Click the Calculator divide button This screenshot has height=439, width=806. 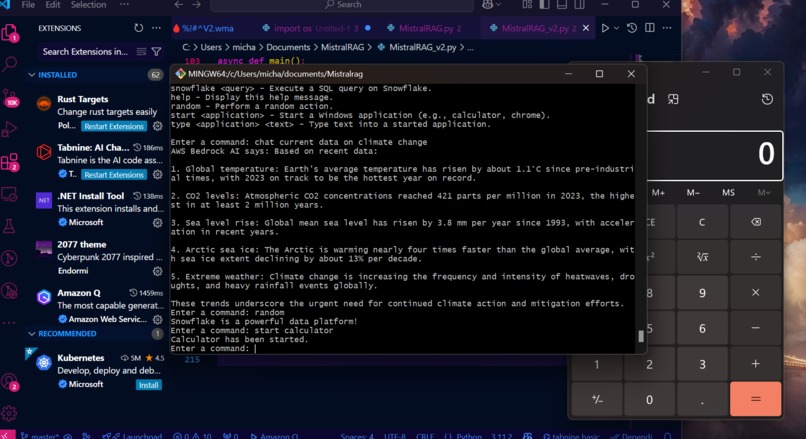756,257
